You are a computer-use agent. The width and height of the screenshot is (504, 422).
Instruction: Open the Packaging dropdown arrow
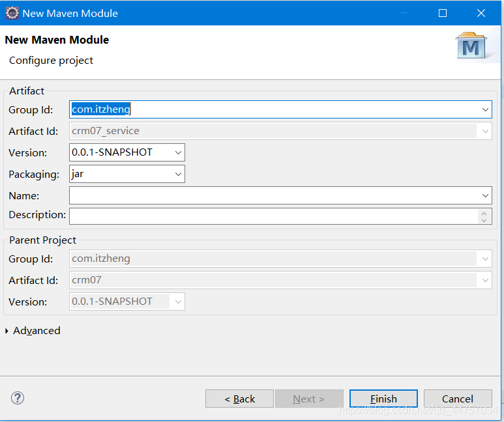178,174
